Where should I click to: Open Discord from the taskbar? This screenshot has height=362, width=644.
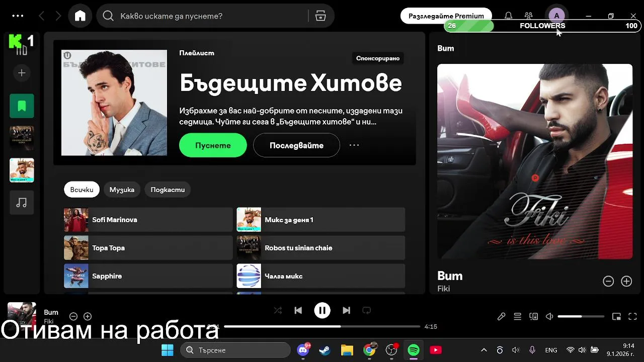click(303, 350)
